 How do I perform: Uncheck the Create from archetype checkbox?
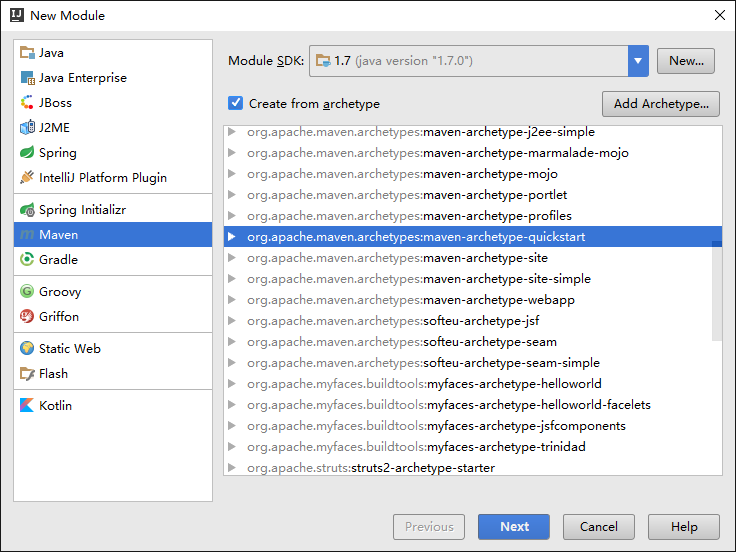coord(236,103)
